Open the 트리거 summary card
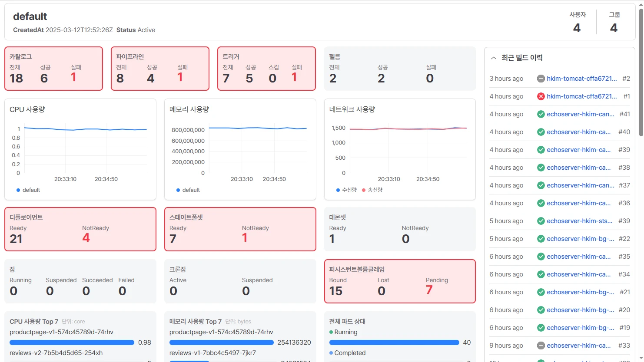This screenshot has width=644, height=362. (266, 69)
